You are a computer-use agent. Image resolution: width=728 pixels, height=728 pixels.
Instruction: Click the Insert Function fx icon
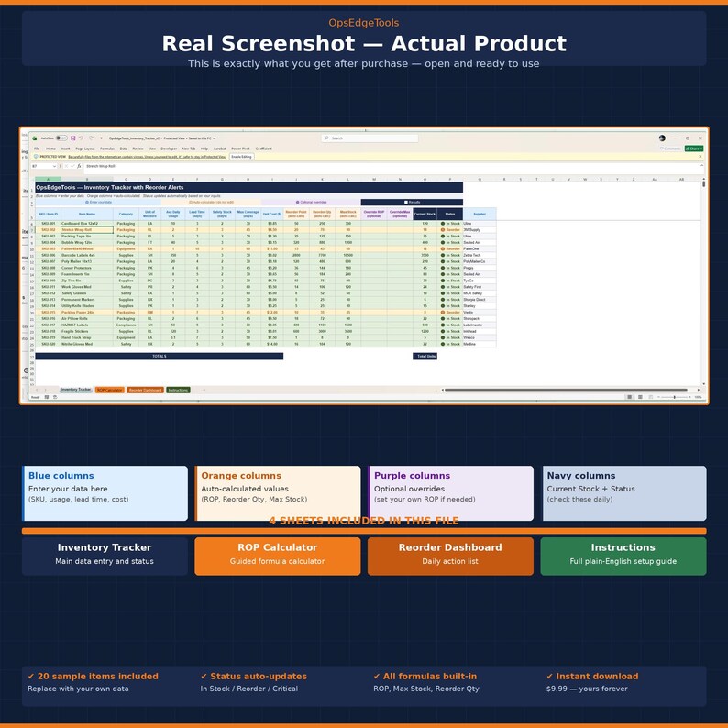pos(79,166)
